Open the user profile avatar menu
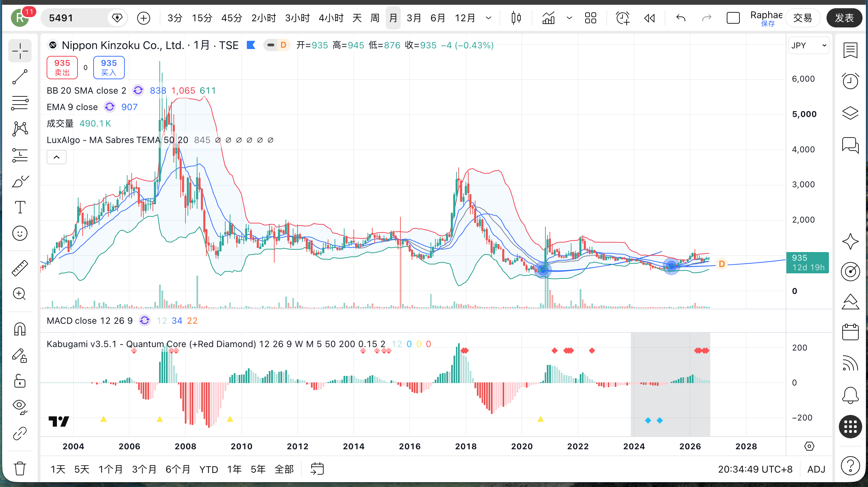This screenshot has height=487, width=868. click(20, 18)
